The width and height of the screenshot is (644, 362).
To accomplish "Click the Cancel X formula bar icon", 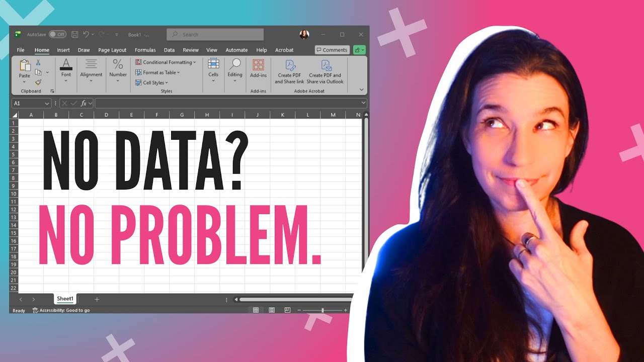I will pos(65,103).
